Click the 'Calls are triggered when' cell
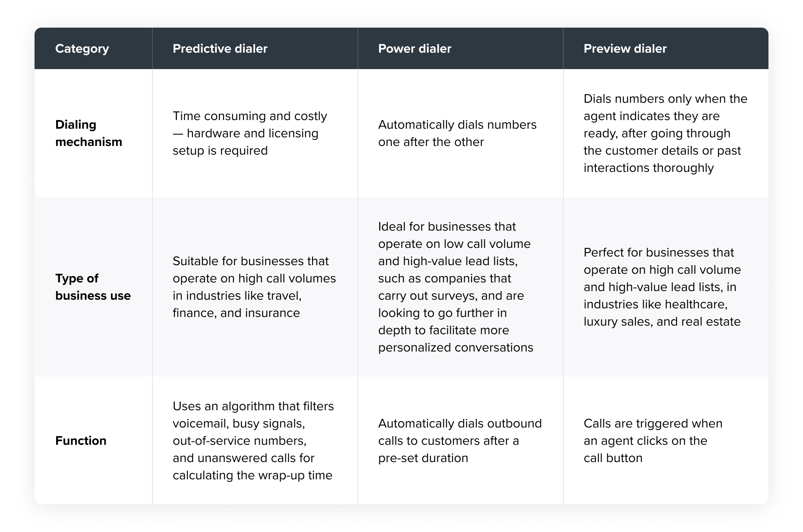This screenshot has width=803, height=532. 653,440
